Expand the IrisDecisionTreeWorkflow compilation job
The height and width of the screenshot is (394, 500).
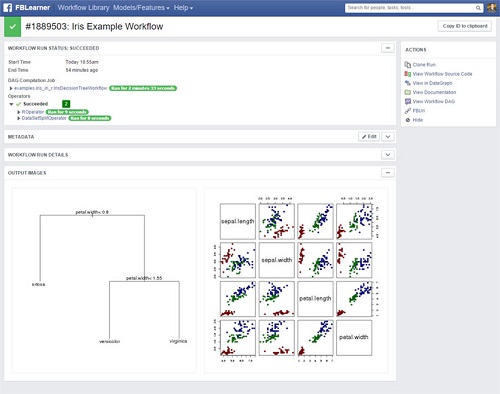(x=11, y=88)
